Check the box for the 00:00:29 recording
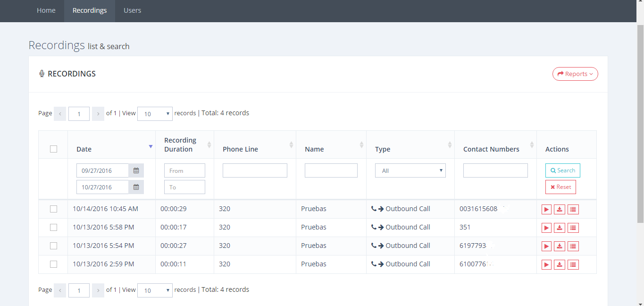The height and width of the screenshot is (306, 644). pos(53,209)
